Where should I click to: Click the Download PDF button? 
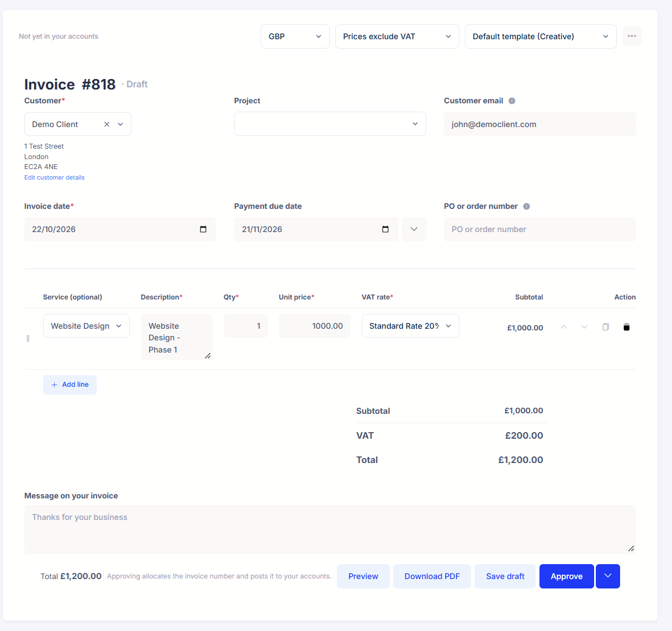pyautogui.click(x=432, y=576)
